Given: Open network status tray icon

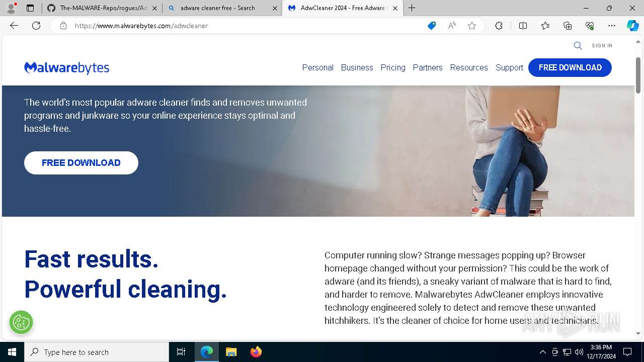Looking at the screenshot, I should tap(567, 352).
